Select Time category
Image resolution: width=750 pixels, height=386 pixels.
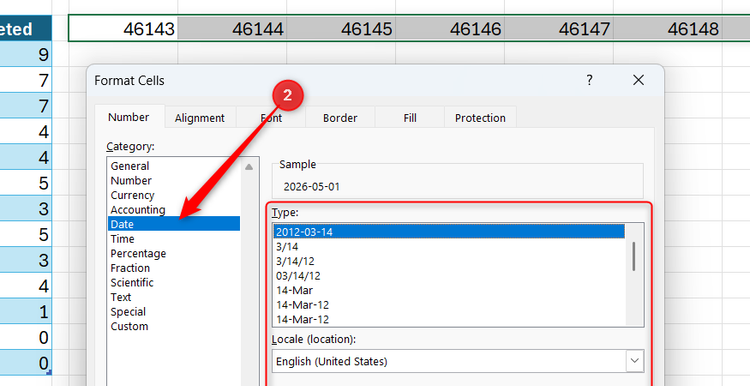click(174, 239)
